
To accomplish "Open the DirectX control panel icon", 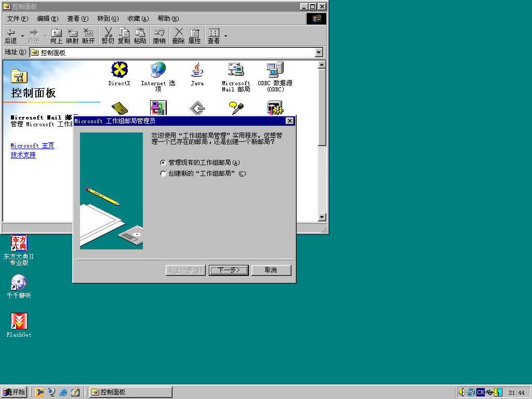I will pyautogui.click(x=119, y=70).
